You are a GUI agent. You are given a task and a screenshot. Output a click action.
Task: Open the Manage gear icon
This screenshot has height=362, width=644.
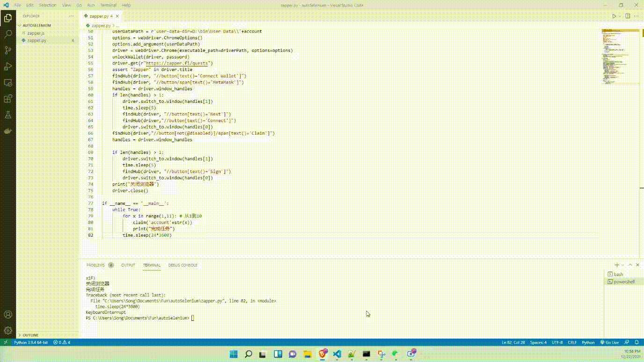pos(8,330)
